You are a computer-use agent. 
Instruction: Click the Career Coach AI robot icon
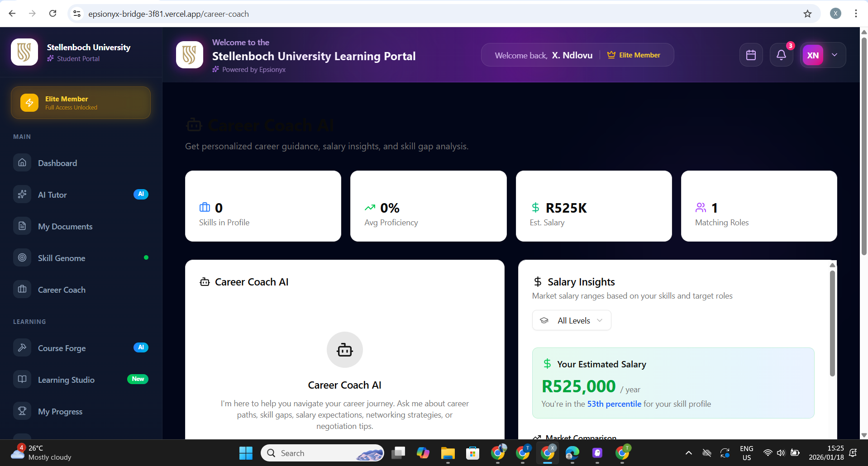pyautogui.click(x=345, y=350)
